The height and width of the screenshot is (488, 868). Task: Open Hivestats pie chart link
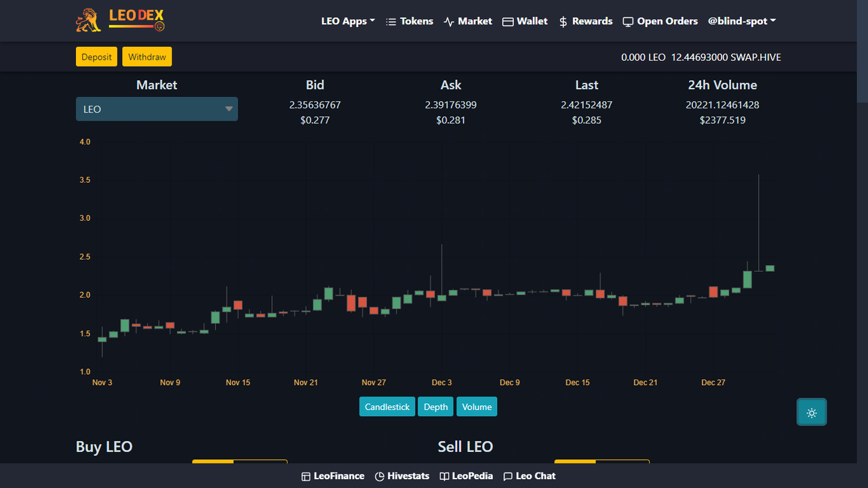pyautogui.click(x=380, y=476)
